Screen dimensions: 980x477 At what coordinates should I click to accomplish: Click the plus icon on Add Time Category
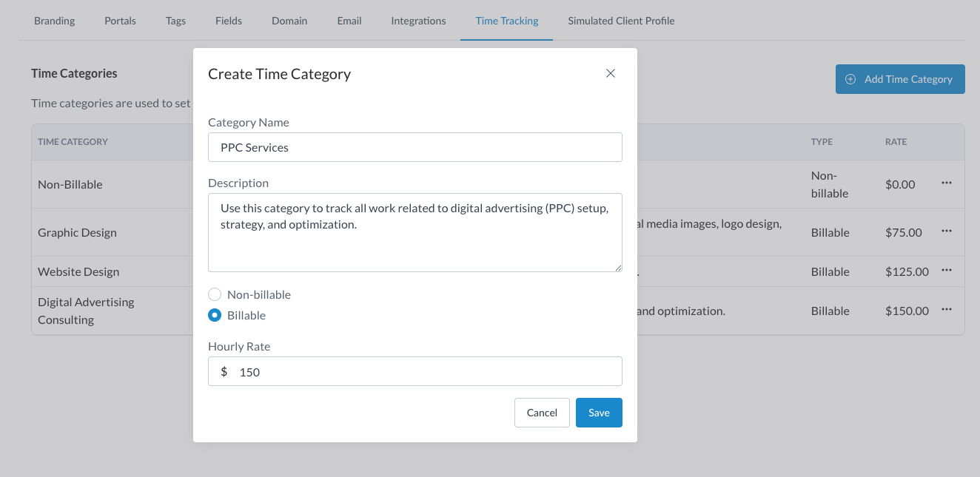tap(850, 79)
